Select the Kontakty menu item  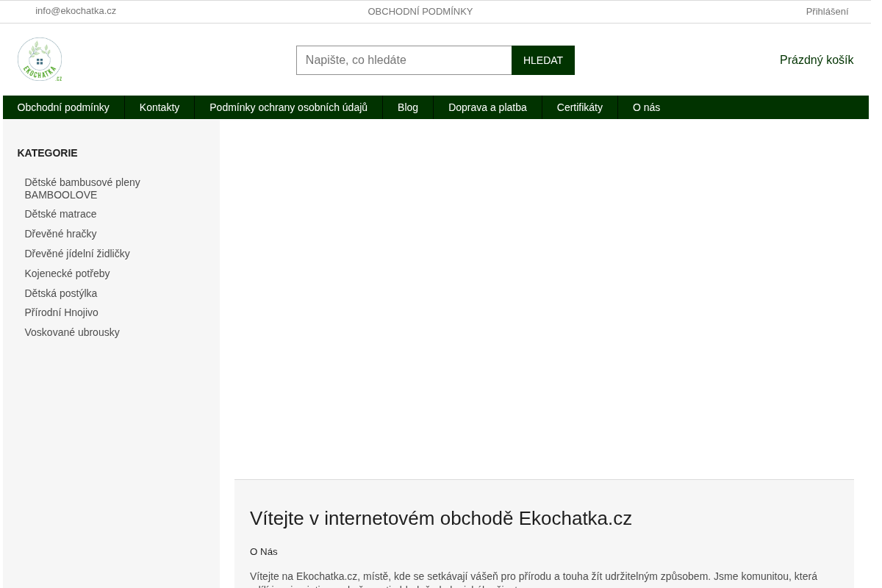point(159,107)
